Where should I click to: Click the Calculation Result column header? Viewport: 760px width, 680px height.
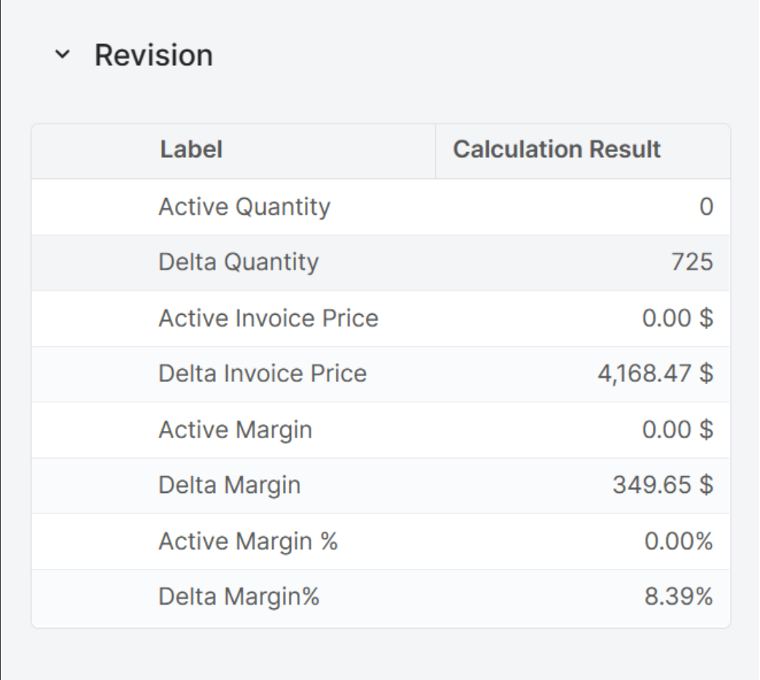[x=556, y=150]
